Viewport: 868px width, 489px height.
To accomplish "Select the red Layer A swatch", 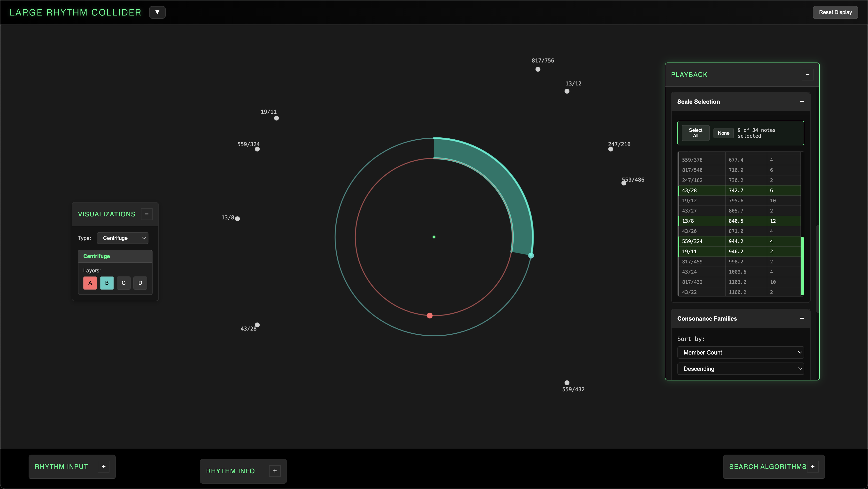I will 90,283.
